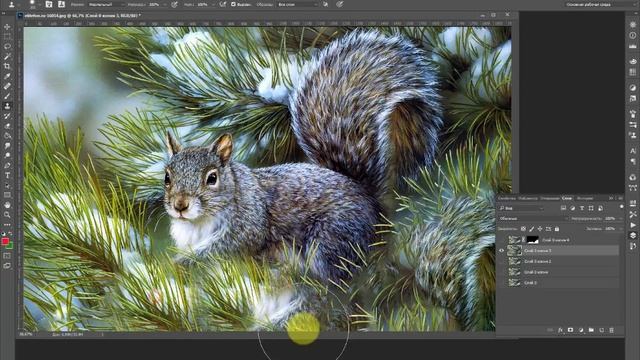Switch to the History tab
640x360 pixels.
584,198
